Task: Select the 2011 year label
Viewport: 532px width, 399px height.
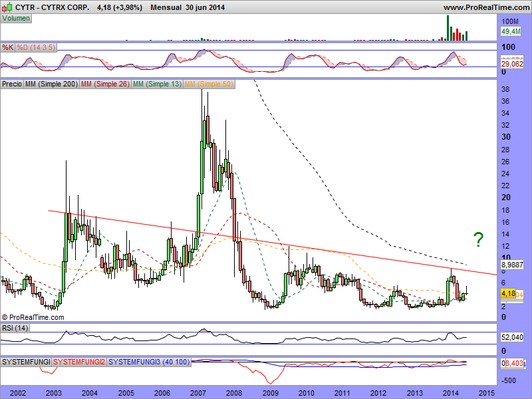Action: [342, 393]
